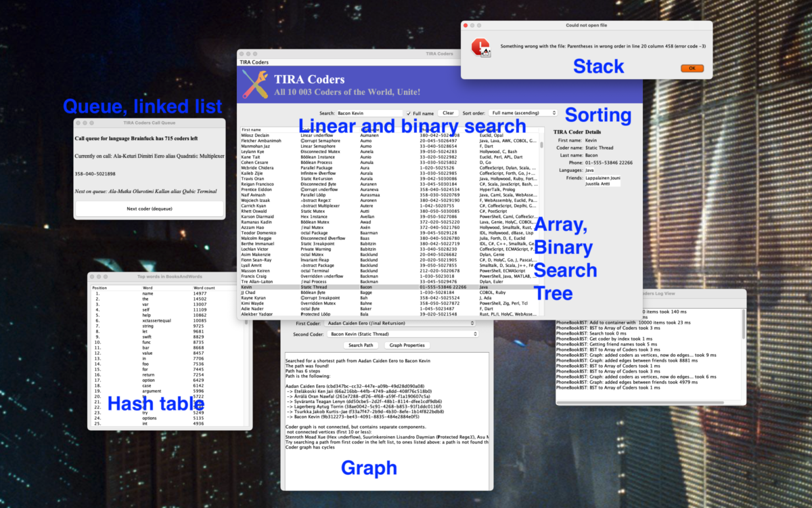The image size is (812, 508).
Task: Expand the First Coder combo box
Action: [x=403, y=324]
